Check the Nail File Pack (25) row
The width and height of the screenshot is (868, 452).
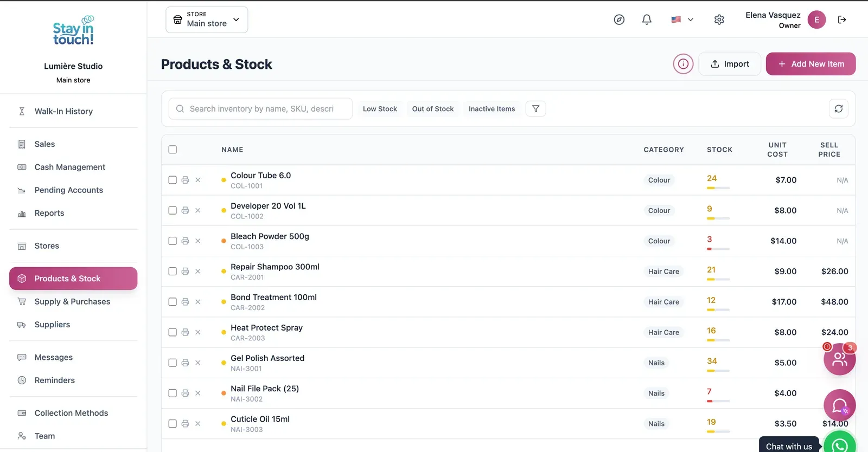click(173, 393)
